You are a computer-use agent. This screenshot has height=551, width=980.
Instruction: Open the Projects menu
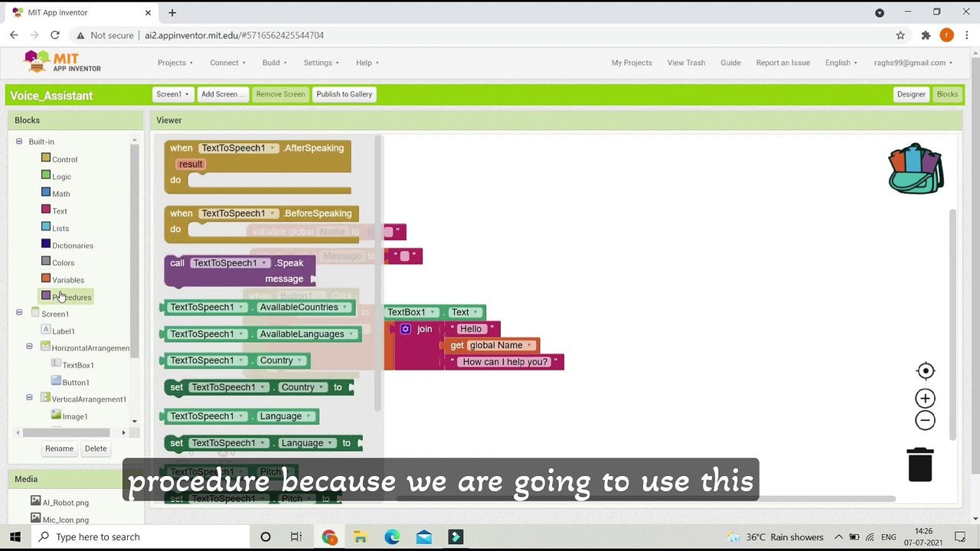(x=175, y=63)
